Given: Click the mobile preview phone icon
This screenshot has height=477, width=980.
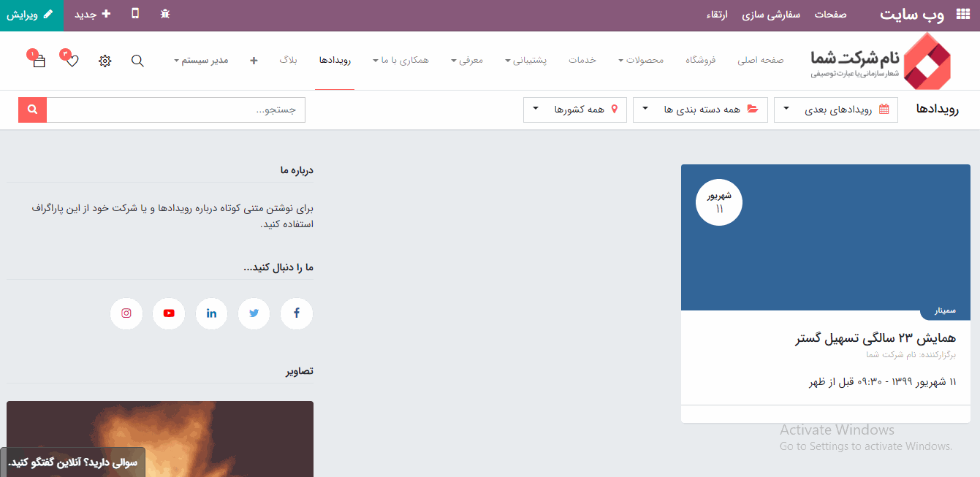Looking at the screenshot, I should (135, 14).
